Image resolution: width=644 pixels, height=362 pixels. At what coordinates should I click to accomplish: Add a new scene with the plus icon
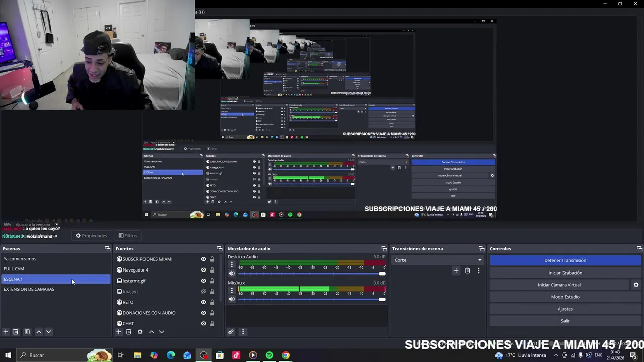click(6, 332)
